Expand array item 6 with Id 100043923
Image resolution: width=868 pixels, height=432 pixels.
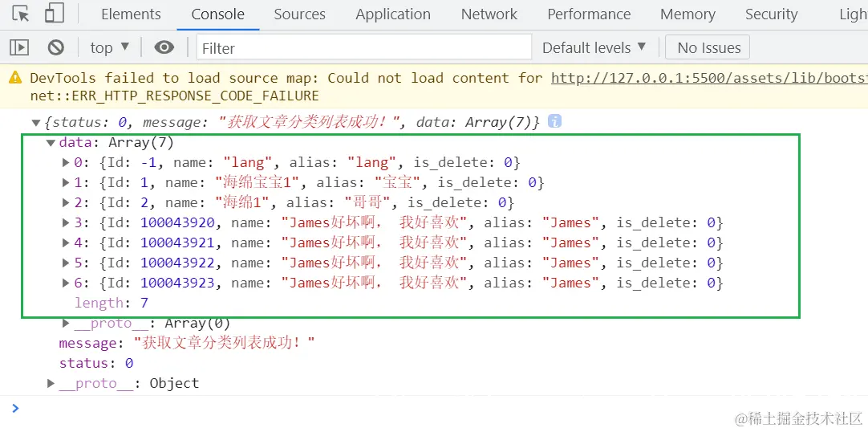point(66,283)
